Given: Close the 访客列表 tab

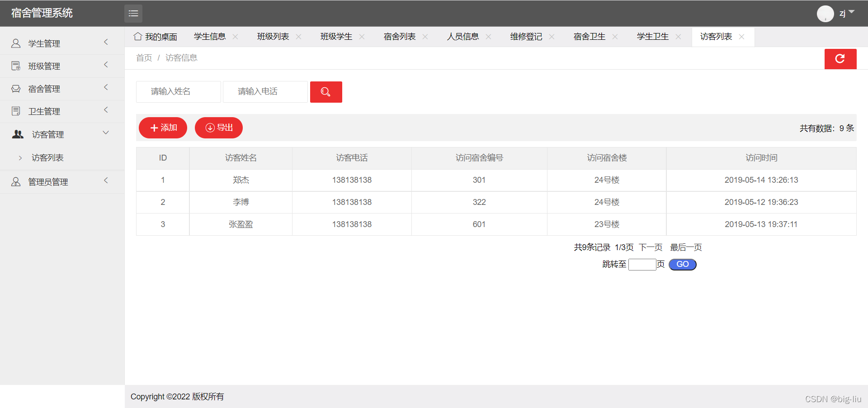Looking at the screenshot, I should pos(742,37).
